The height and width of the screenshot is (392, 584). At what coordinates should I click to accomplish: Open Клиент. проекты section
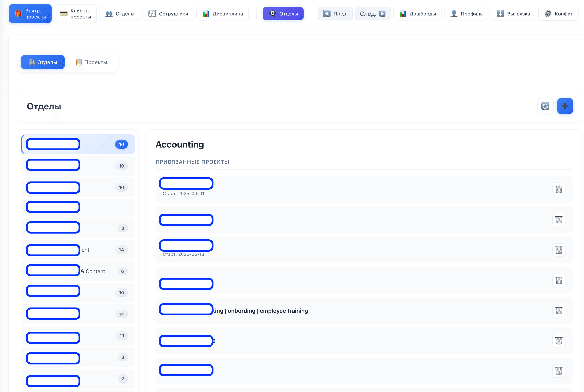[75, 14]
